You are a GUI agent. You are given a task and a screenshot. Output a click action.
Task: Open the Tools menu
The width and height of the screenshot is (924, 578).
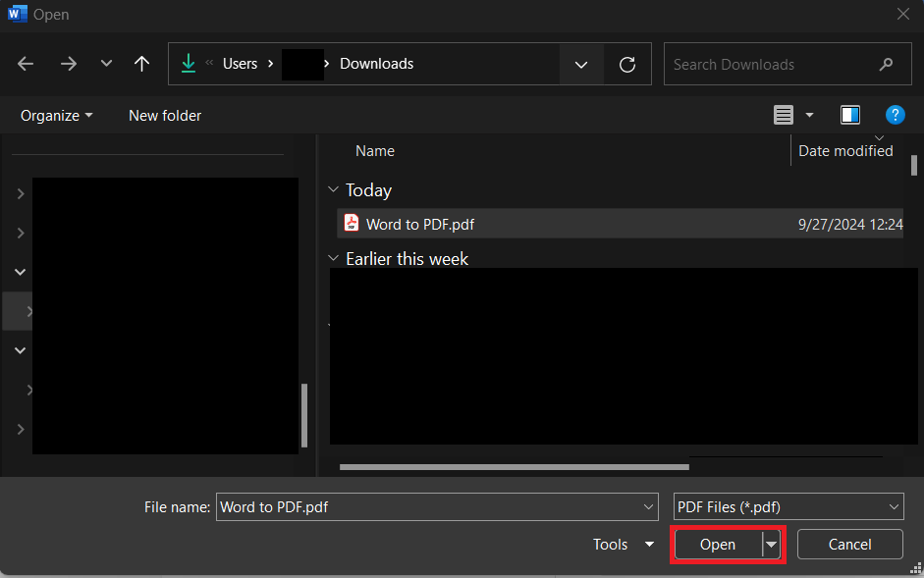coord(623,544)
